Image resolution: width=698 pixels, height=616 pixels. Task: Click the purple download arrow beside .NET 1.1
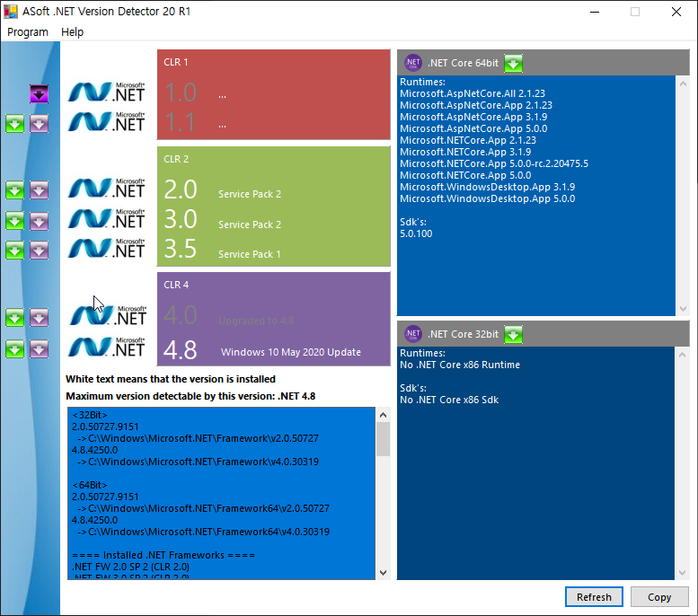tap(40, 124)
